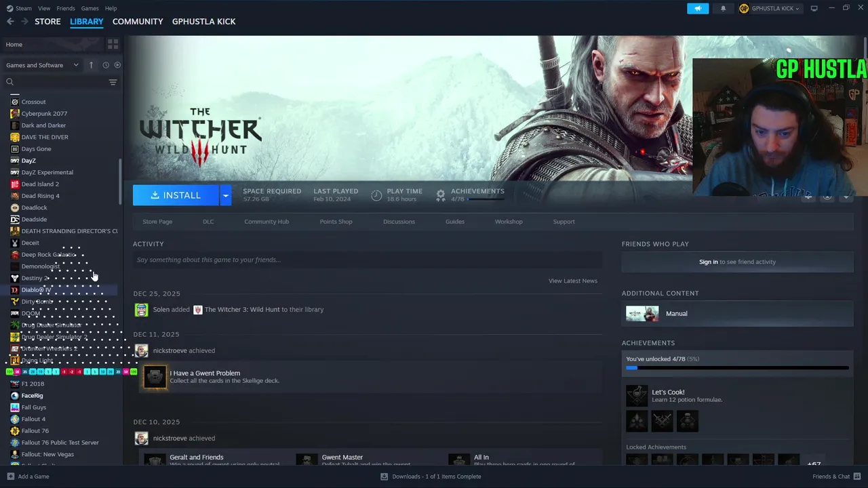Open nickstroeve's avatar on Dec 11
Viewport: 868px width, 488px height.
(x=141, y=350)
